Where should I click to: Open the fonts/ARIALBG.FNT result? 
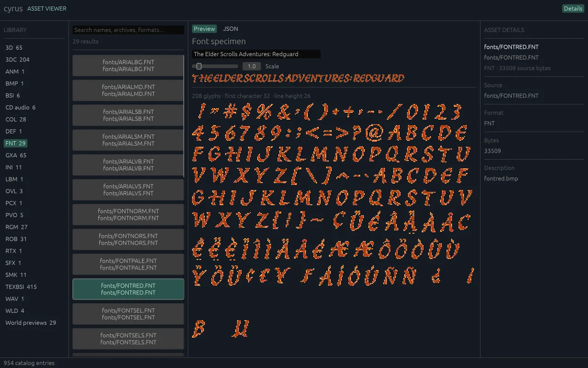[128, 65]
